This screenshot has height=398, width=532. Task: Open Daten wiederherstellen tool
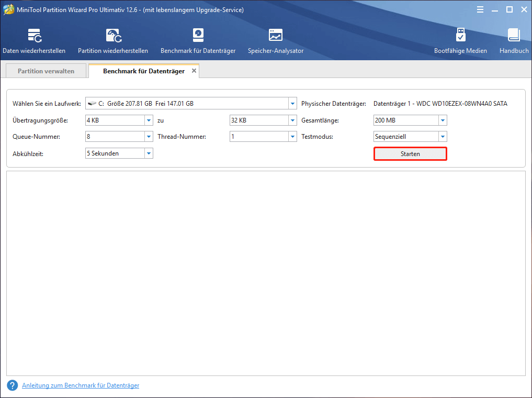34,41
